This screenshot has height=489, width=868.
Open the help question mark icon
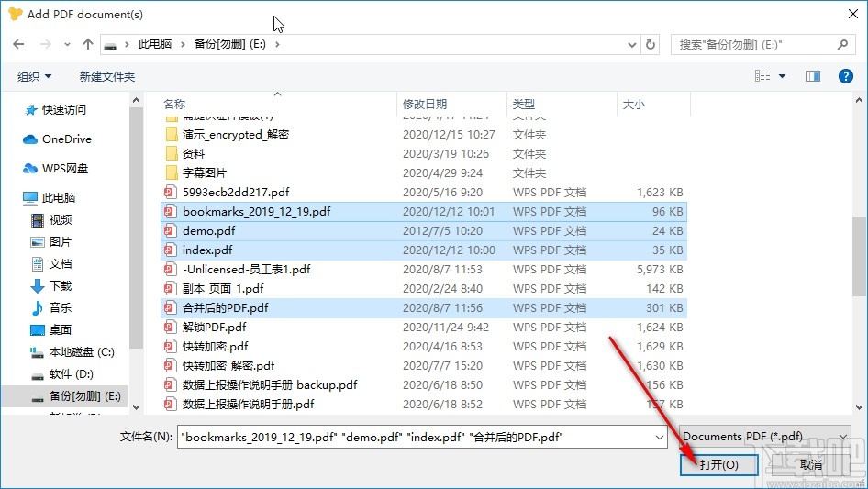coord(845,76)
